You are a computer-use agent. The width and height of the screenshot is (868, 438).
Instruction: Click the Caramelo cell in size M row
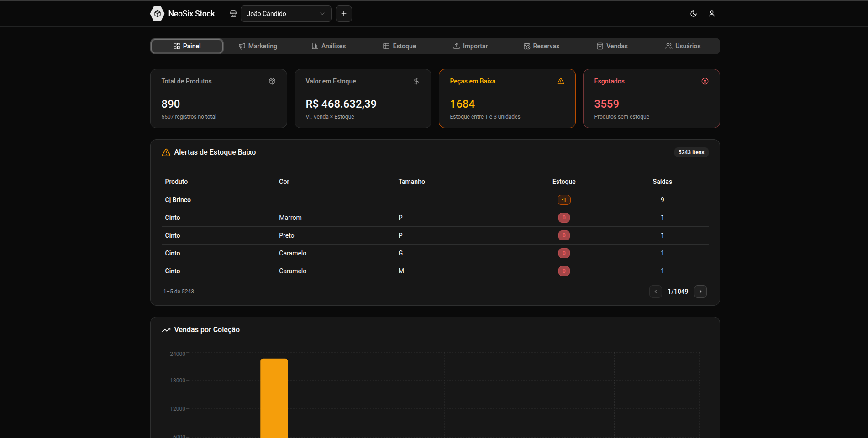[x=293, y=271]
